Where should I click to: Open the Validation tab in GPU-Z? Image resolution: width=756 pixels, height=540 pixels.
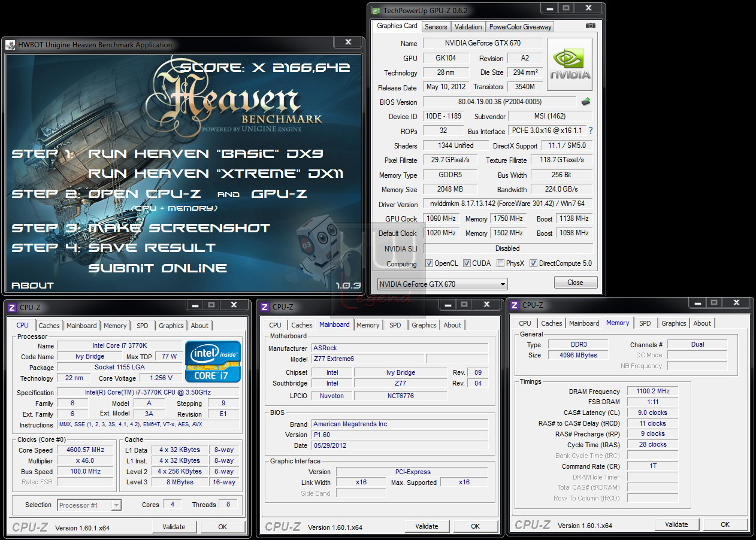[468, 27]
